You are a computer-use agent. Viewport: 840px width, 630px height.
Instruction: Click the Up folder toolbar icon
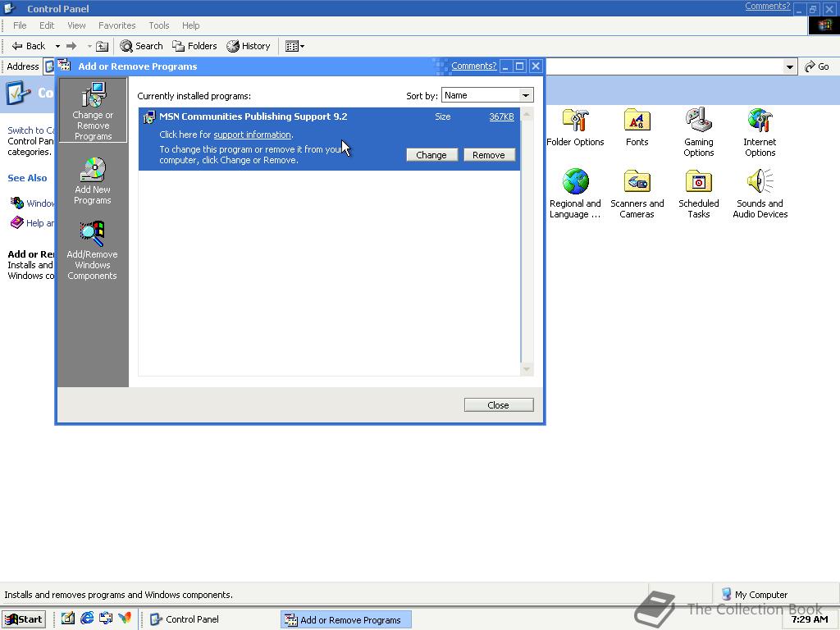(x=102, y=46)
